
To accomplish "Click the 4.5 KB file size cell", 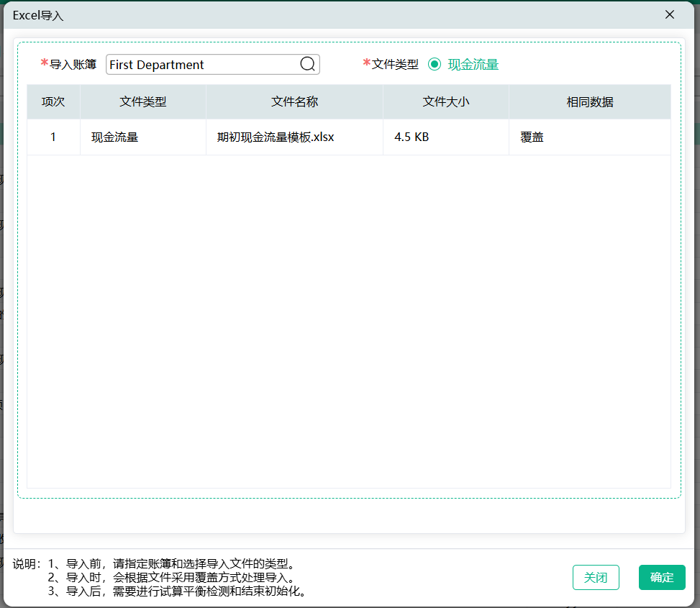I will coord(412,137).
